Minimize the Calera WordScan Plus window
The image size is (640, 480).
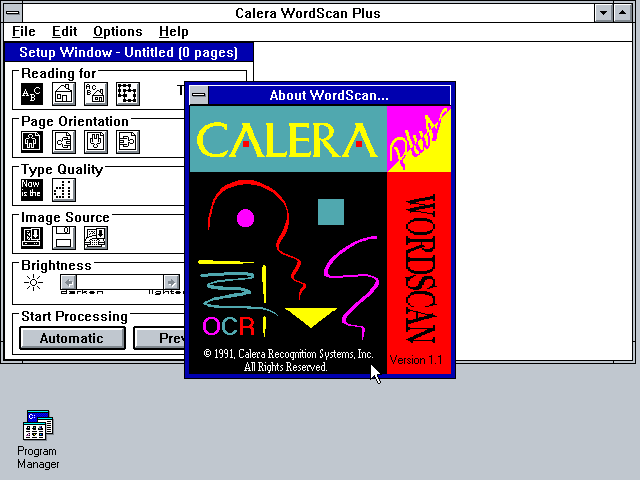click(603, 13)
